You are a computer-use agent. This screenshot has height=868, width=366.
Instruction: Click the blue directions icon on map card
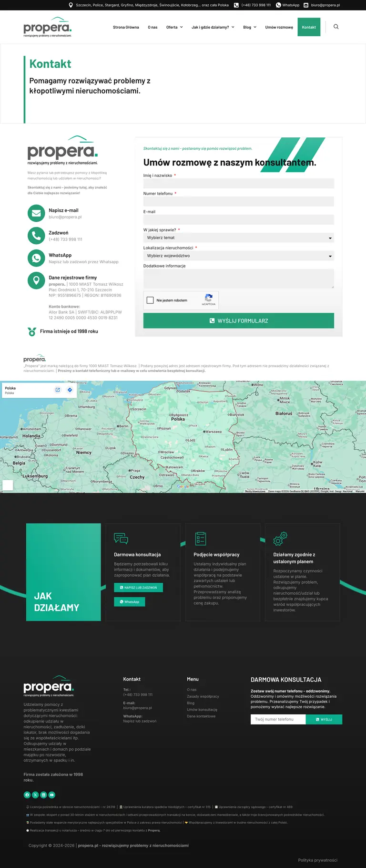(x=70, y=390)
